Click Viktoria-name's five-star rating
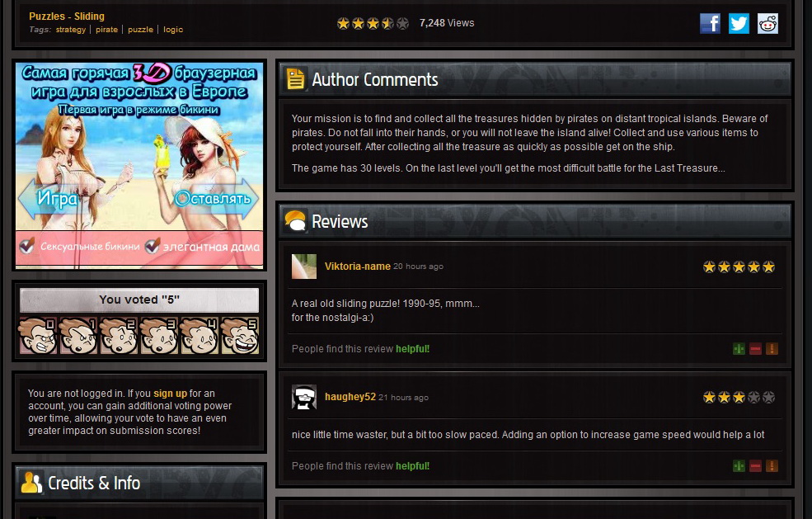812x519 pixels. tap(739, 267)
